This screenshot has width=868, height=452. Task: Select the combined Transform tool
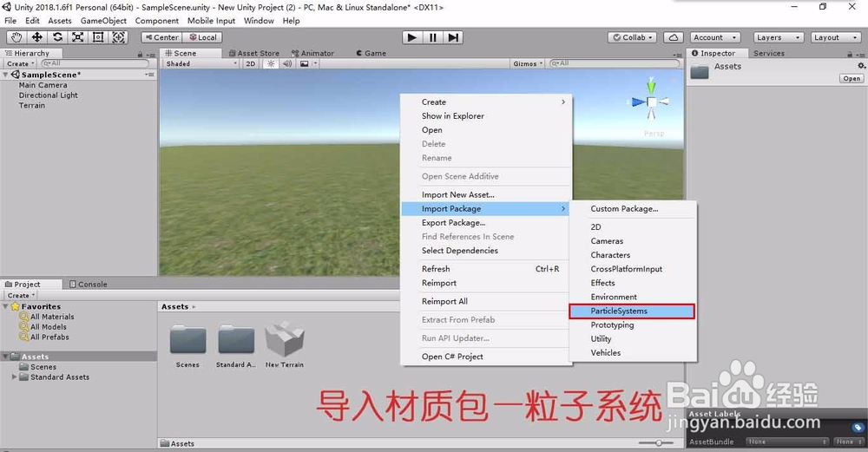click(118, 37)
